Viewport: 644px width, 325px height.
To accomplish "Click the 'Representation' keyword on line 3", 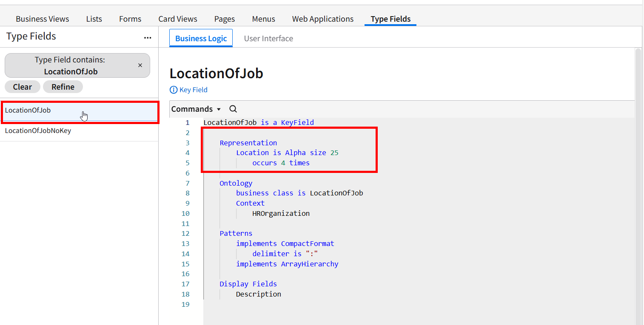I will (248, 143).
